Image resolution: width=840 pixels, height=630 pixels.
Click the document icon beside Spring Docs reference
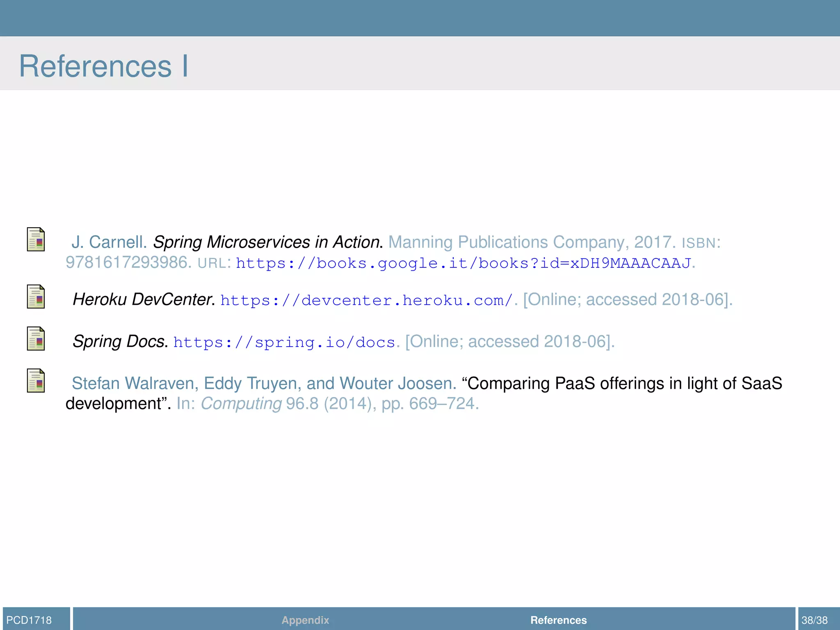coord(36,339)
